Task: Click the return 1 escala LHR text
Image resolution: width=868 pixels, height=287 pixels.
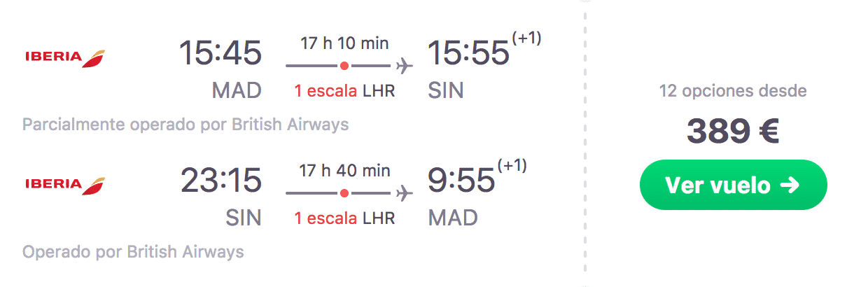Action: (344, 218)
